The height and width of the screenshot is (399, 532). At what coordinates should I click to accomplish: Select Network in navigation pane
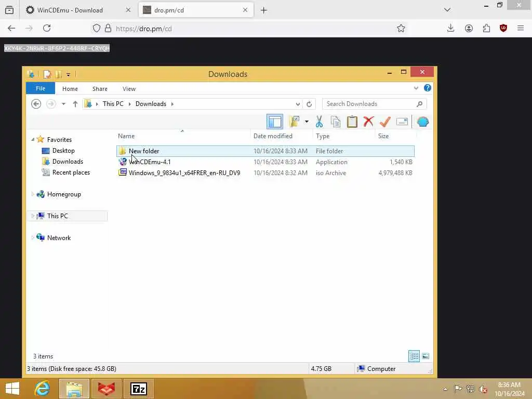(59, 238)
